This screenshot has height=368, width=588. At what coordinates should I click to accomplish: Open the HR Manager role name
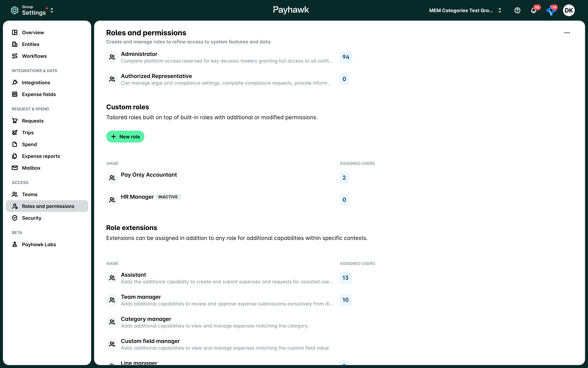(137, 197)
